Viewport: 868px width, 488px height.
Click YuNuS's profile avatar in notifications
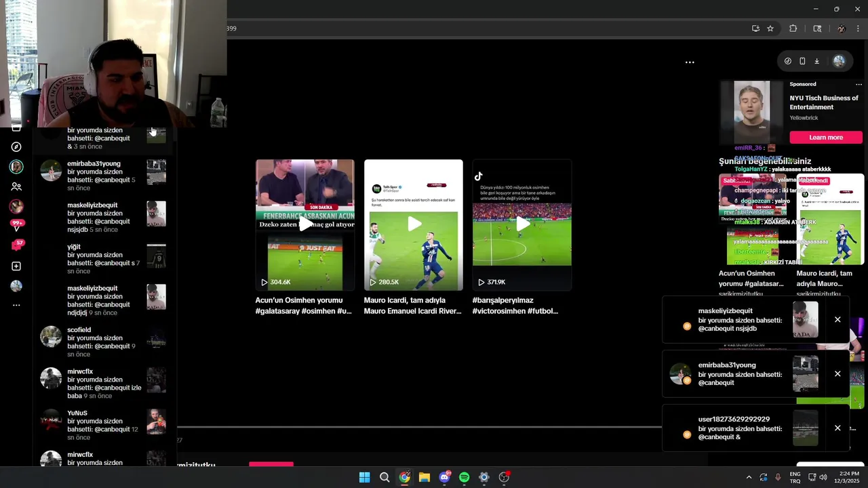[x=51, y=420]
